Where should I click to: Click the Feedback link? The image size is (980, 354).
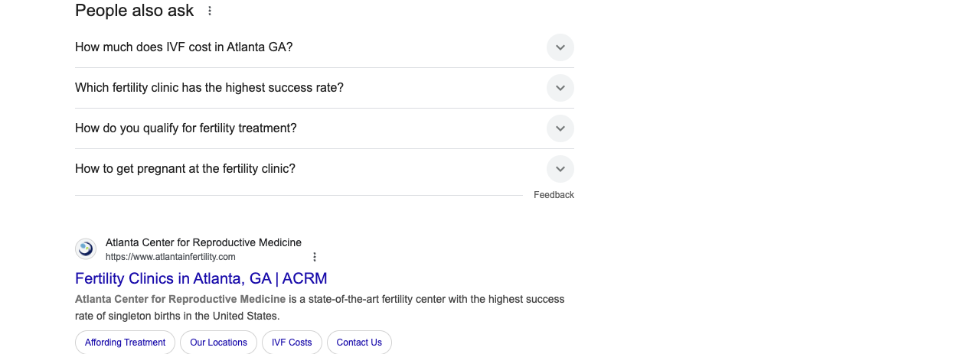tap(554, 195)
